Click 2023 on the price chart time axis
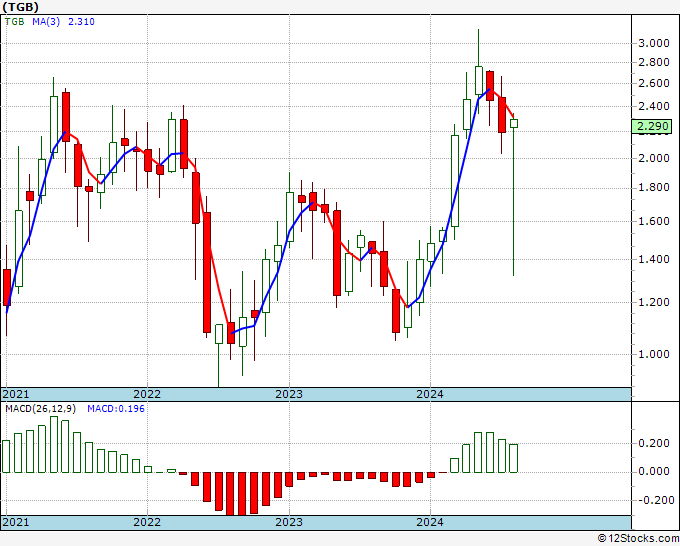The width and height of the screenshot is (680, 546). pyautogui.click(x=289, y=394)
